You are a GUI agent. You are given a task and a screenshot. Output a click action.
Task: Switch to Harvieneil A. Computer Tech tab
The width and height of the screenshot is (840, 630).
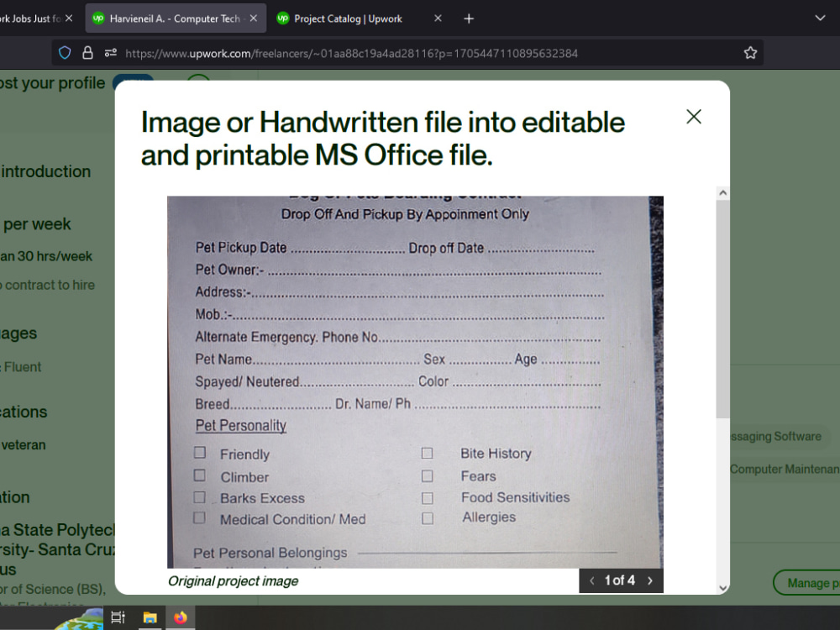174,18
